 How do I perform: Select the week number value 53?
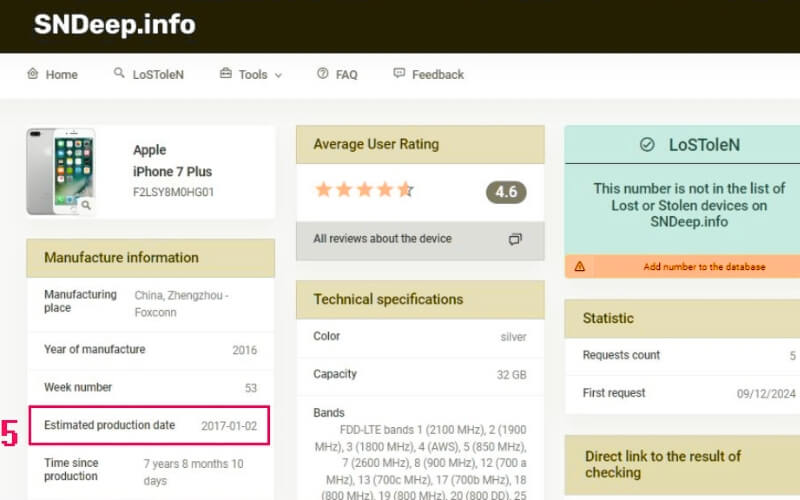point(251,388)
